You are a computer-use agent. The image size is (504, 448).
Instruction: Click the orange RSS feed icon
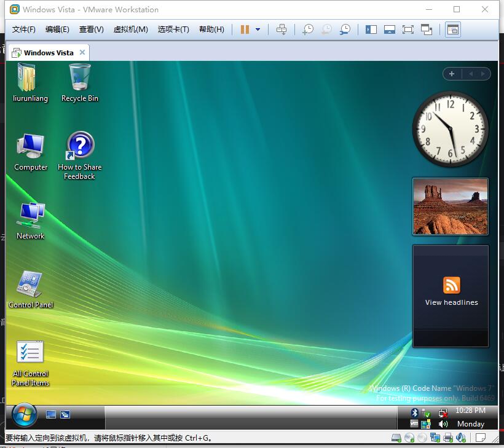[452, 285]
